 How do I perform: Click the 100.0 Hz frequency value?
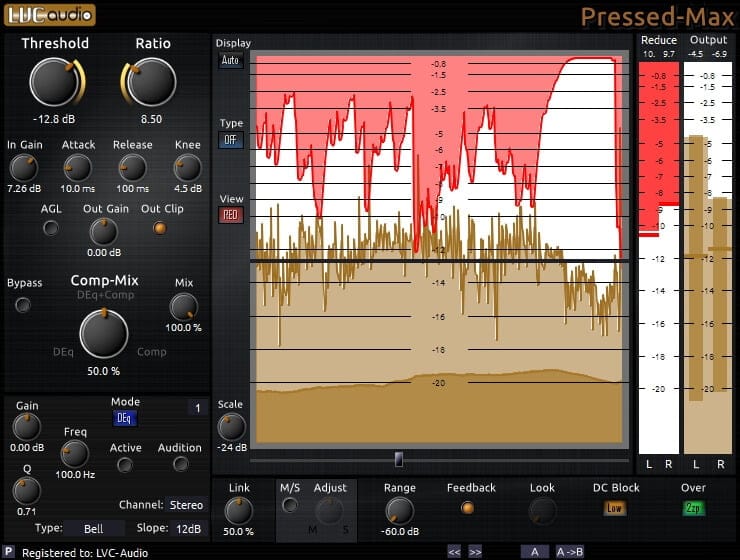click(75, 475)
